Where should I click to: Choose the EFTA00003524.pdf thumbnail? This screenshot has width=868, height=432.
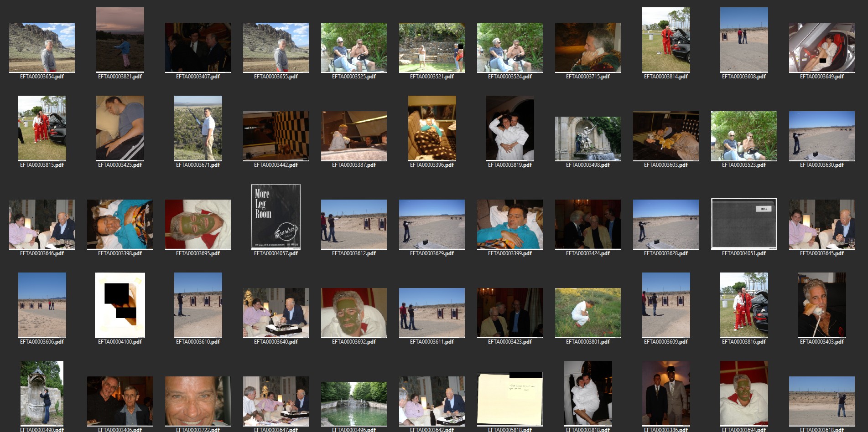[510, 47]
